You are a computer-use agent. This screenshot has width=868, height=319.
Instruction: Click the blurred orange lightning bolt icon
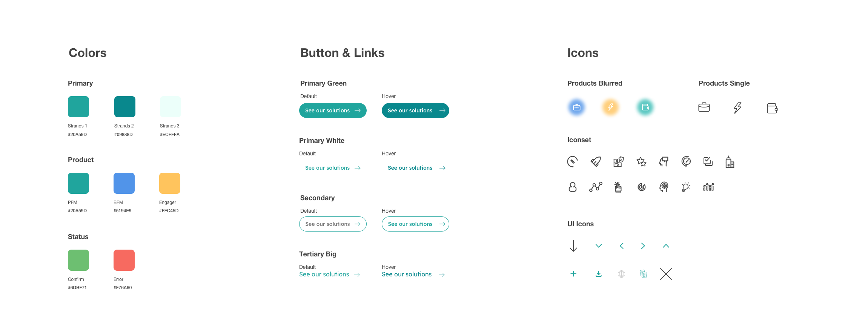[x=610, y=107]
